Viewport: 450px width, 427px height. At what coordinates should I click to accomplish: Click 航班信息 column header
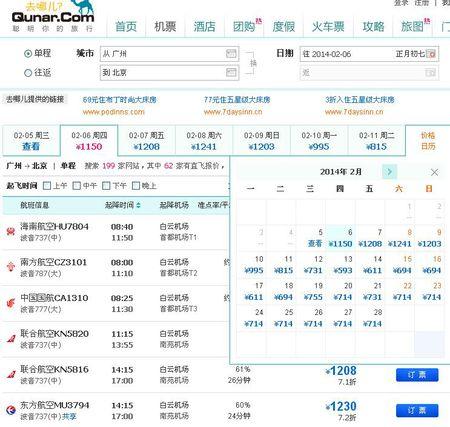pyautogui.click(x=35, y=205)
